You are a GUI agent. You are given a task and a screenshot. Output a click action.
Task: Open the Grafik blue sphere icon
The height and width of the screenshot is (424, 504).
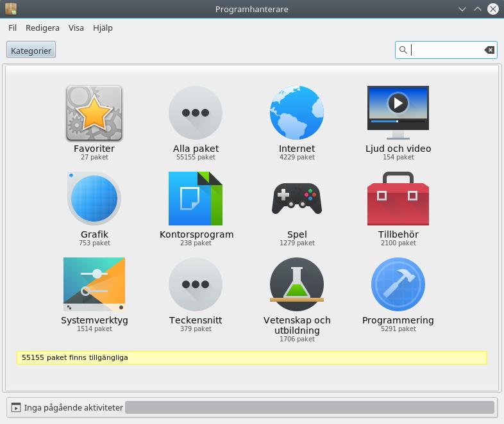click(94, 199)
